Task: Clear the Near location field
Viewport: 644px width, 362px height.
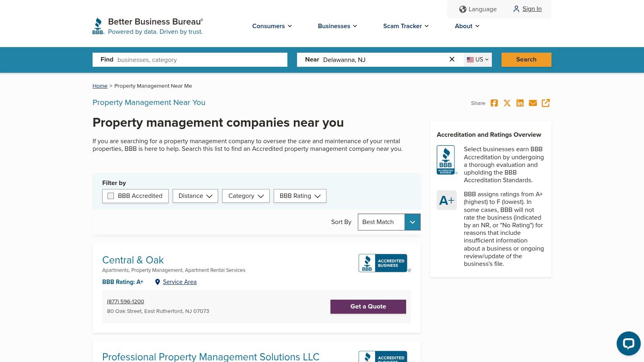Action: 452,59
